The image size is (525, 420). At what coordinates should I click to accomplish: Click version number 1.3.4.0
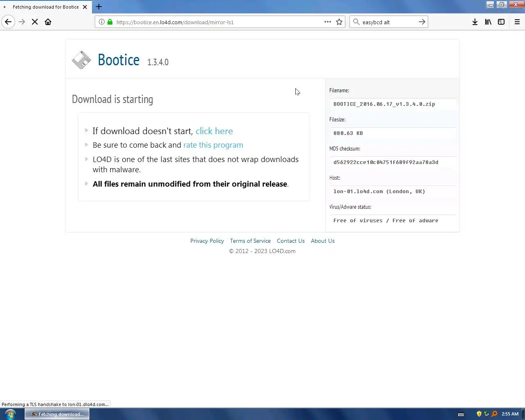pos(158,62)
